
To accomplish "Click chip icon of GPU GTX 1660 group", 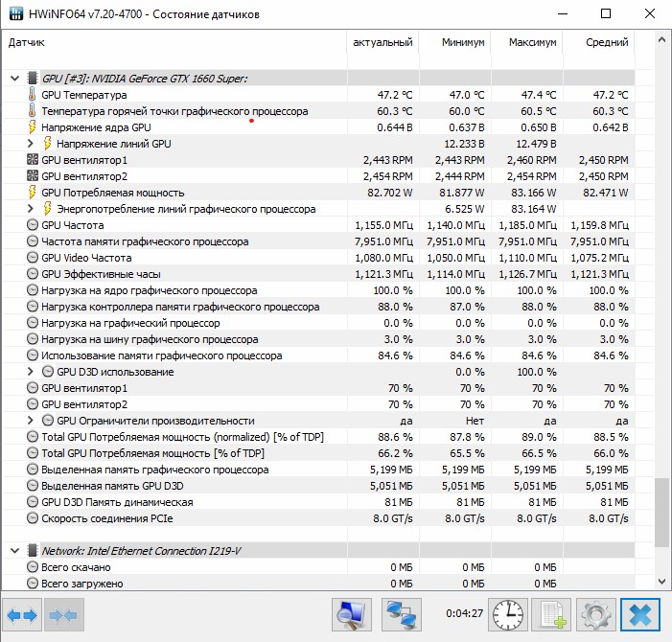I will (33, 79).
